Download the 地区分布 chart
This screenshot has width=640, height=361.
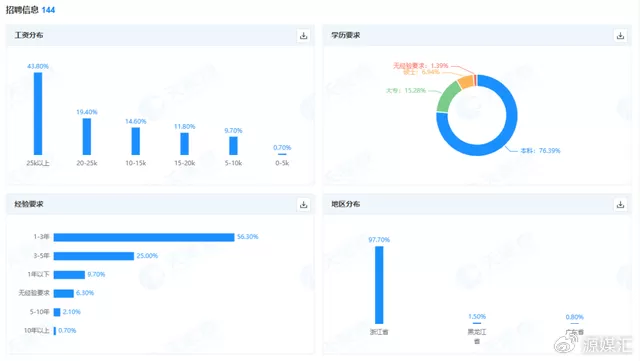(x=620, y=205)
